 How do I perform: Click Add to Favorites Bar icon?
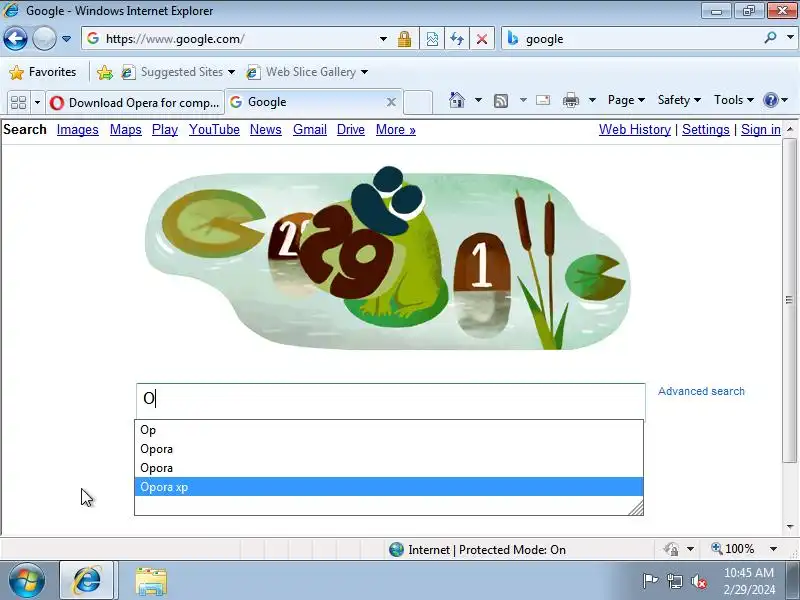105,72
